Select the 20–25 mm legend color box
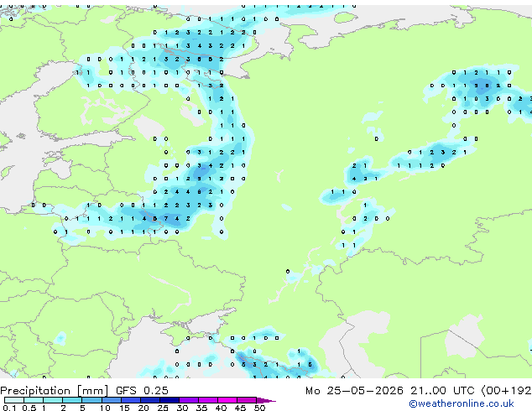 (x=150, y=400)
